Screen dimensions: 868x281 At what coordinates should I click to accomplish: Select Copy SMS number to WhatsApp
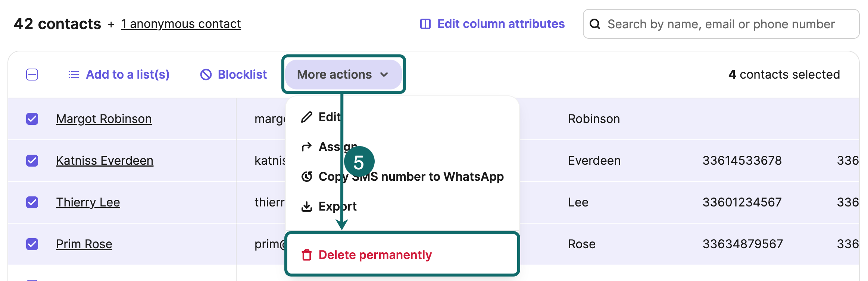(x=410, y=177)
